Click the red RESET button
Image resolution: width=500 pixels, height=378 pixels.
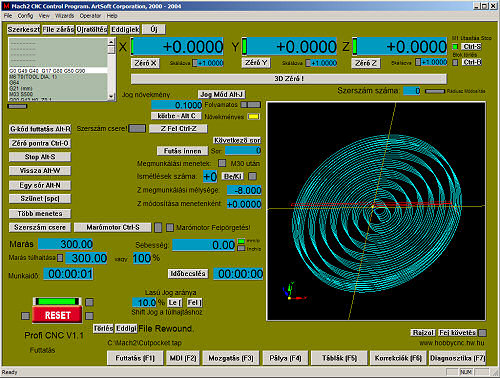click(x=57, y=315)
